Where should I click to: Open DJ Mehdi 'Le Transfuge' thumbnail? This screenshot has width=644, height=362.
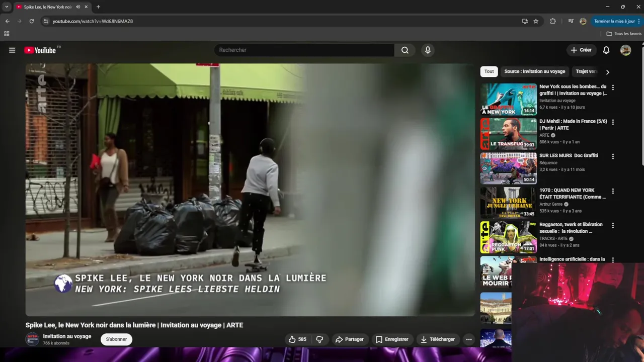pos(509,134)
